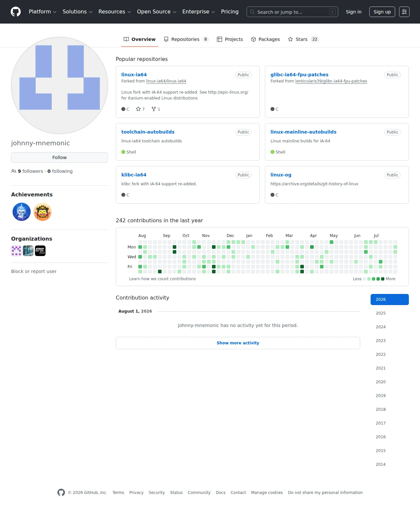Open Learn how we count contributions
The width and height of the screenshot is (420, 510).
pyautogui.click(x=162, y=279)
